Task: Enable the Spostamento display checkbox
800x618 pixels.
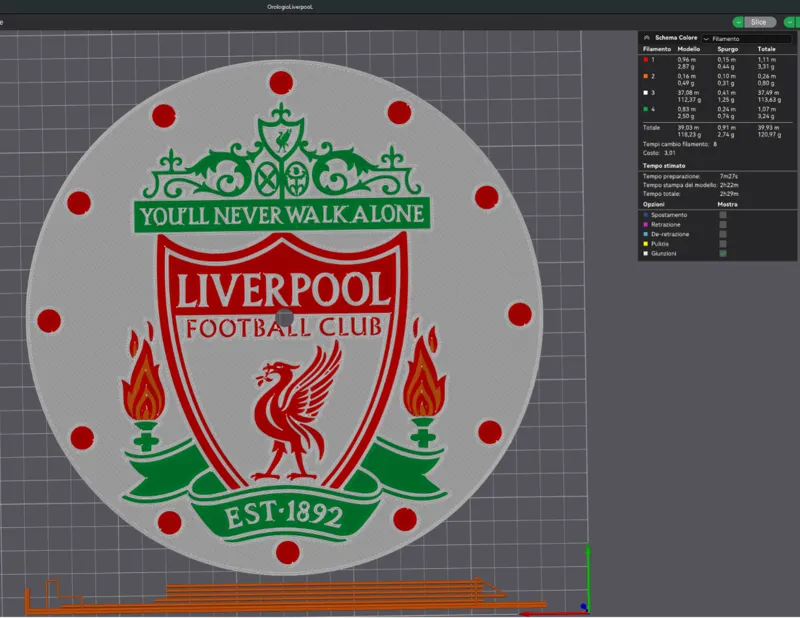Action: click(723, 215)
